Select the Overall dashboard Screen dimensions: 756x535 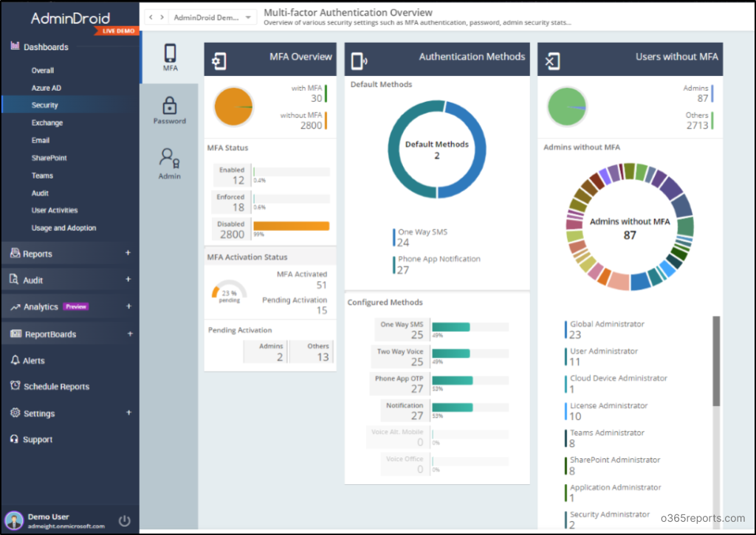coord(42,70)
